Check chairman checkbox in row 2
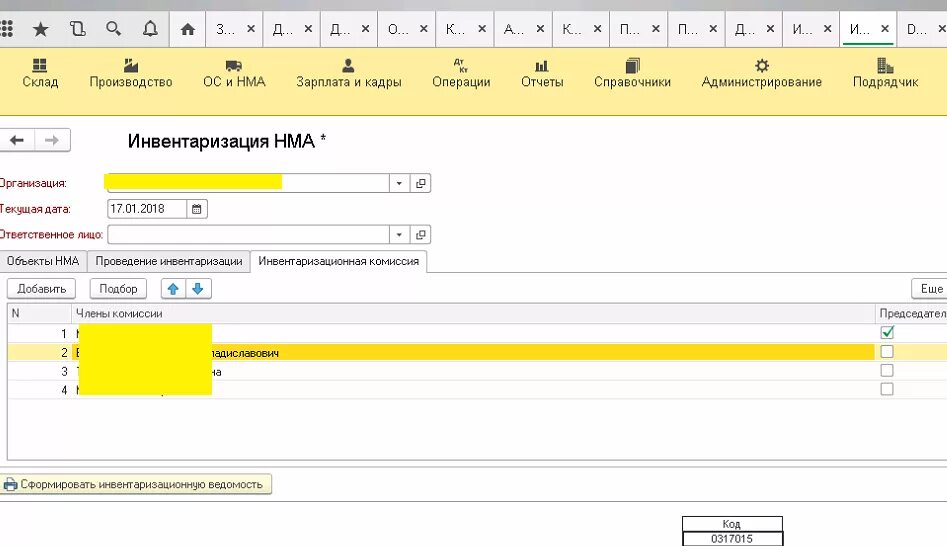947x546 pixels. pyautogui.click(x=887, y=352)
